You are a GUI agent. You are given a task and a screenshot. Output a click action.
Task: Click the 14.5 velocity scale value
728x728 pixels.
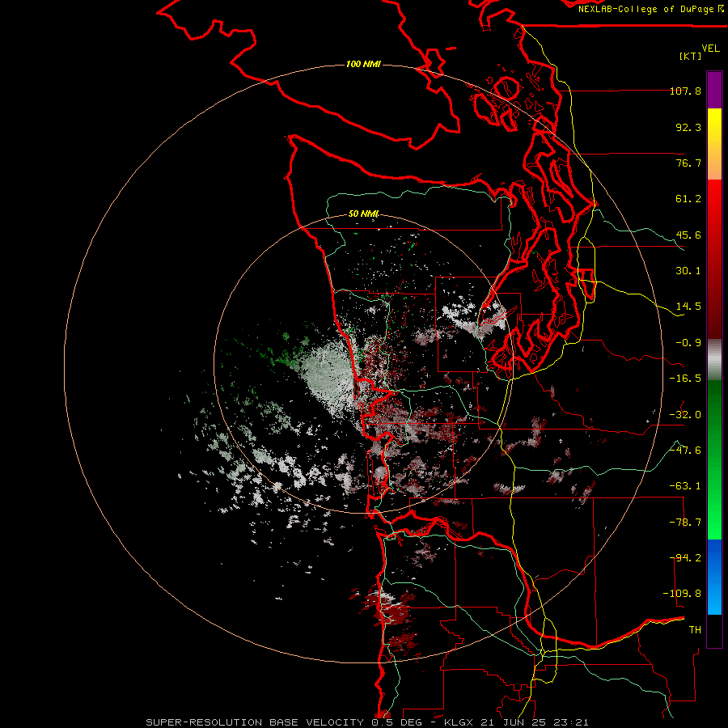point(688,307)
